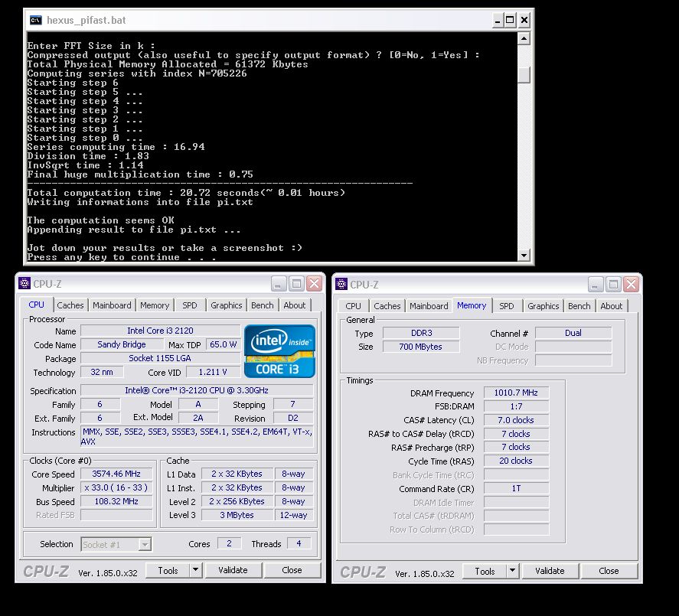Click the Core Speed value 3574.46 MHz

(x=116, y=474)
